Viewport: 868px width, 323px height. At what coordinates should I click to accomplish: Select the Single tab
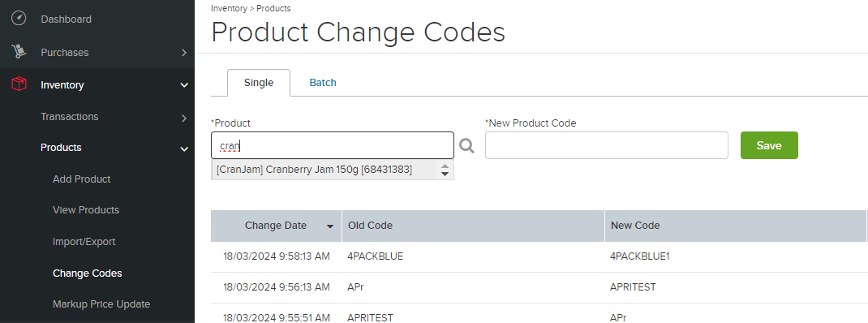point(259,83)
